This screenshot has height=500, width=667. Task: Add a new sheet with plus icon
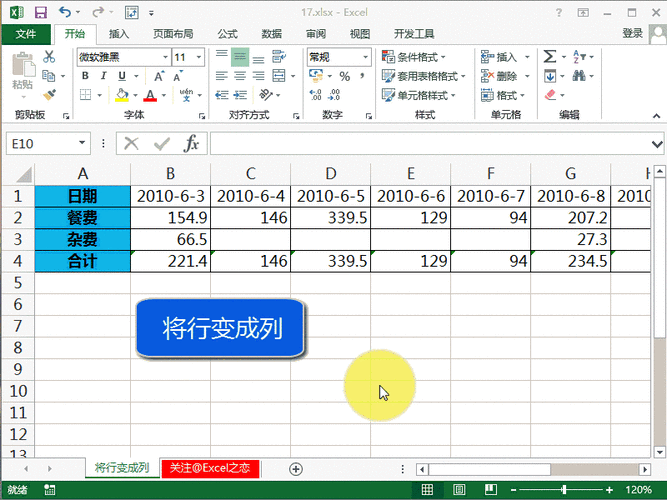pyautogui.click(x=296, y=469)
